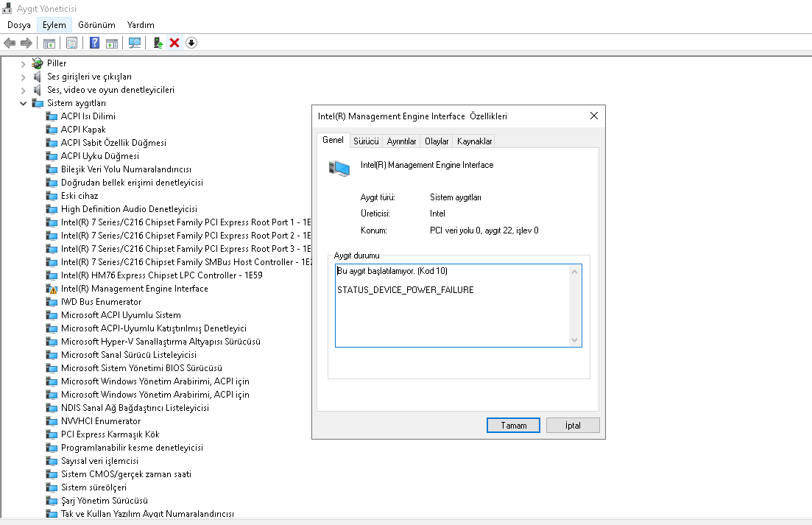Click the icon beside High Definition Audio Denetleyicisi
The height and width of the screenshot is (525, 812).
pos(52,209)
